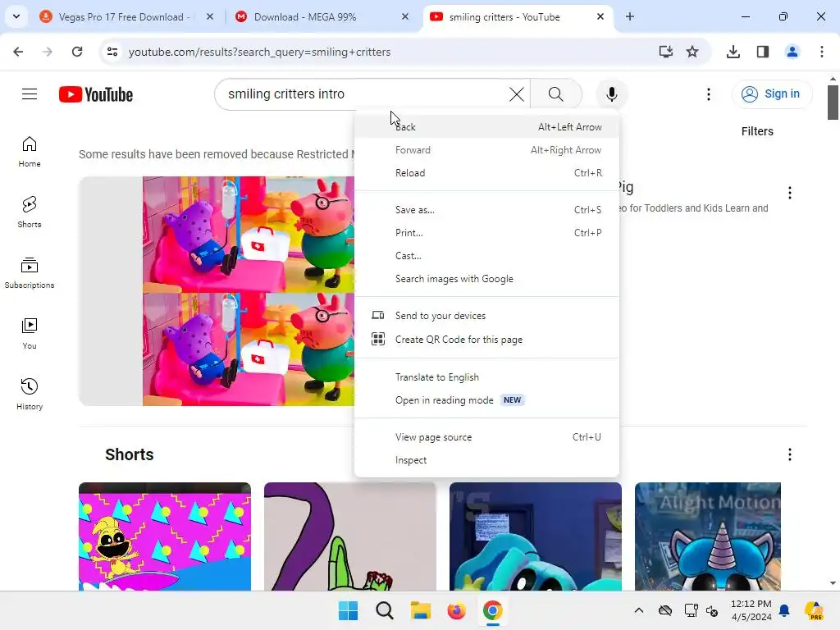Choose Translate to English

pos(486,377)
